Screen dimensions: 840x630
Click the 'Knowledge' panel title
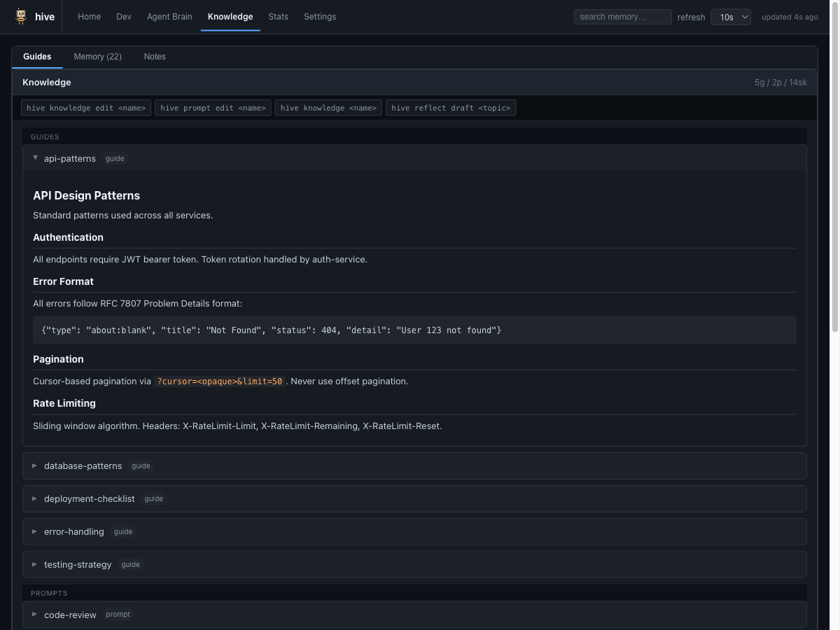pyautogui.click(x=46, y=82)
